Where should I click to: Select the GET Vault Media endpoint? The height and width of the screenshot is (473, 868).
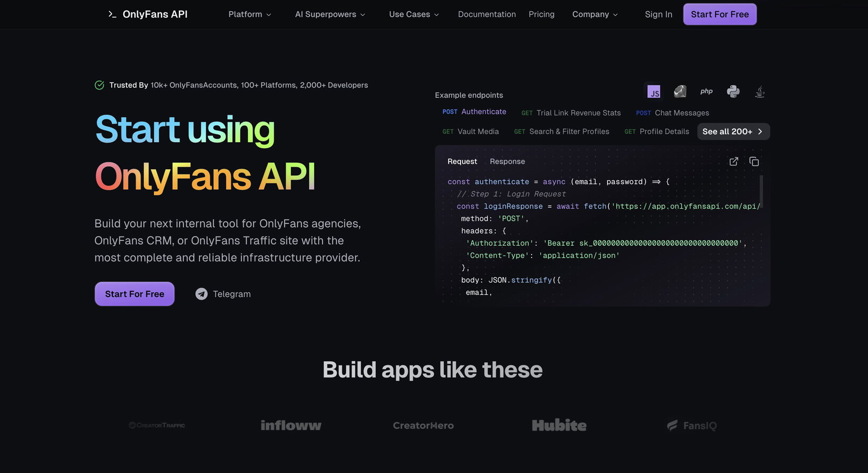[x=470, y=131]
